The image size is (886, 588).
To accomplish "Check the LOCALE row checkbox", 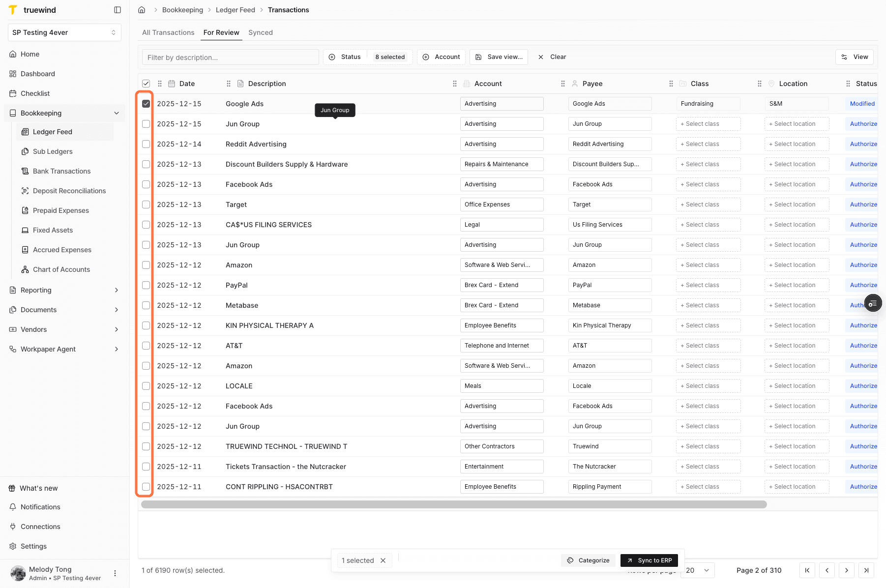I will pyautogui.click(x=146, y=386).
